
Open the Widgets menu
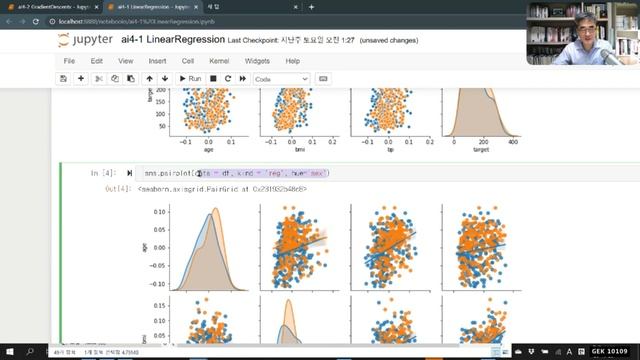click(x=257, y=61)
